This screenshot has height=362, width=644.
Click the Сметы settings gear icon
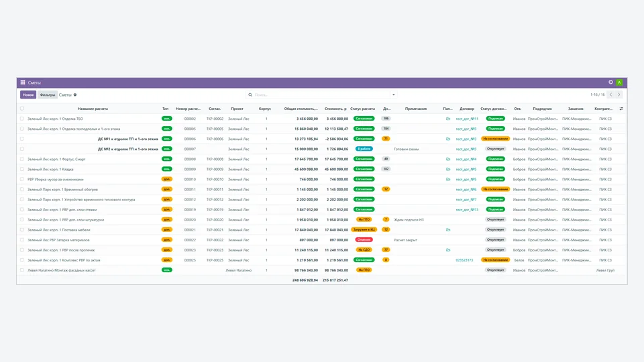tap(75, 95)
